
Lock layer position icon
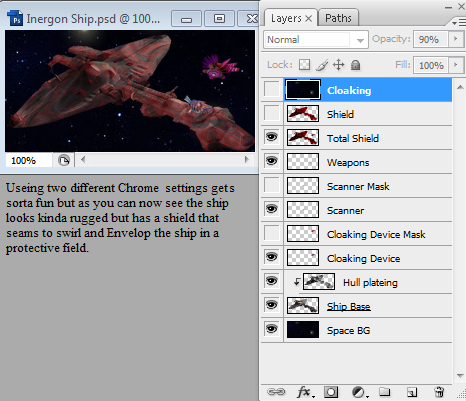pos(338,65)
